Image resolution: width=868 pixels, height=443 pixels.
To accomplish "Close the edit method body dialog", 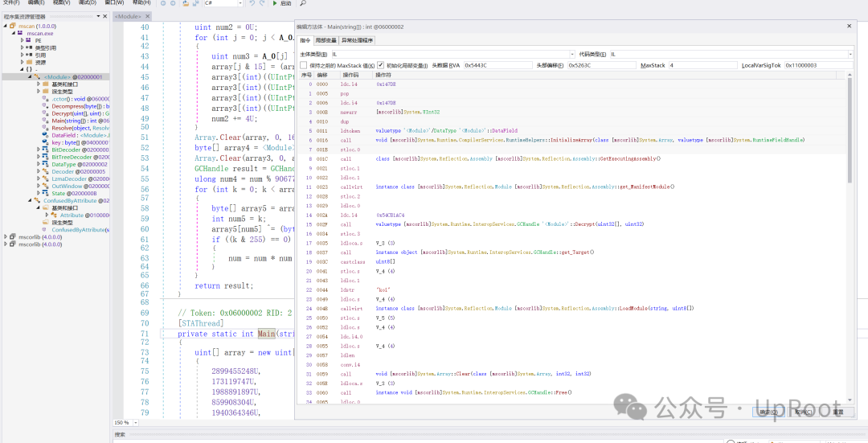I will (850, 26).
